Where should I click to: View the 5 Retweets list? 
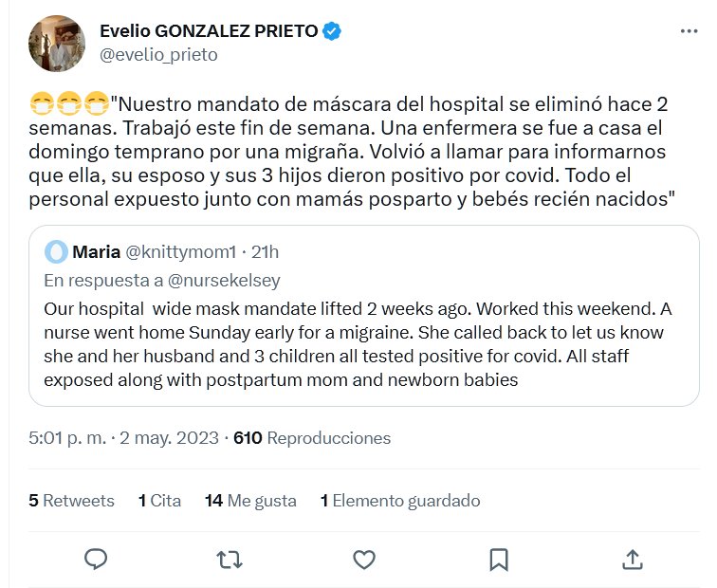pos(71,501)
